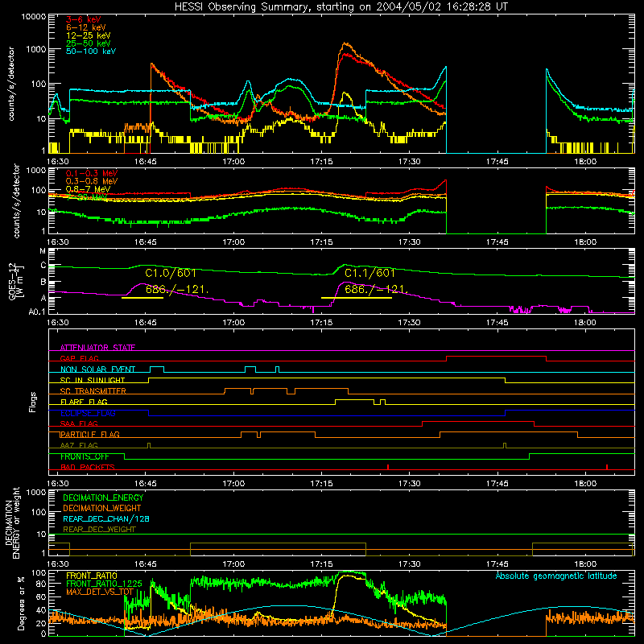The width and height of the screenshot is (644, 644).
Task: Select the yellow flare interval bar below C1.0/601
Action: click(142, 298)
